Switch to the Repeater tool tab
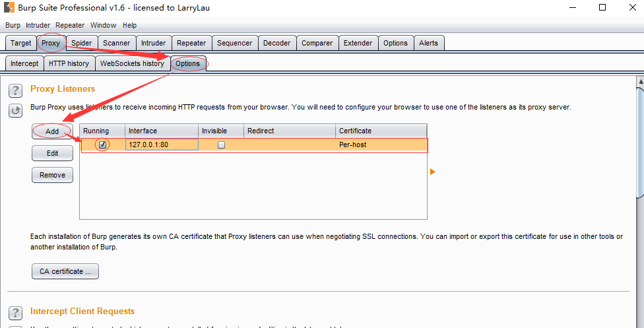The width and height of the screenshot is (644, 328). pyautogui.click(x=191, y=43)
